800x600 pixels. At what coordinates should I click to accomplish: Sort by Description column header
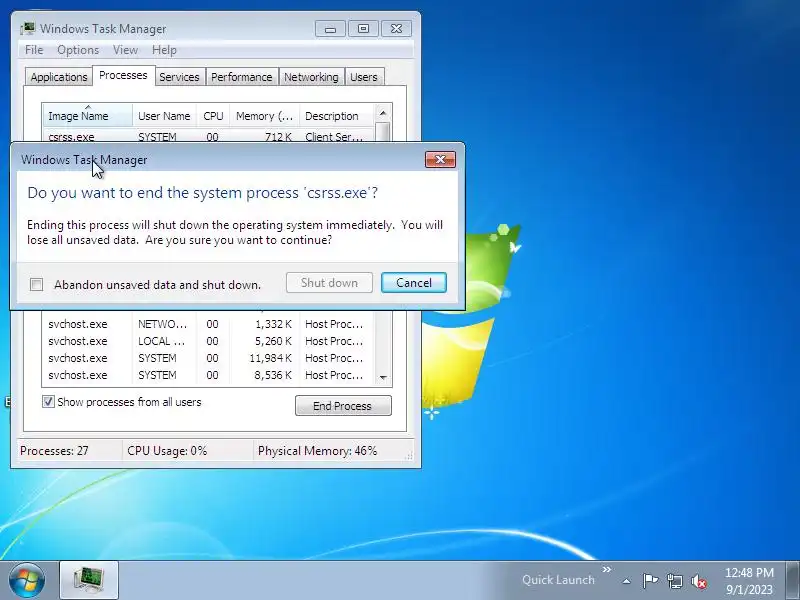(337, 116)
